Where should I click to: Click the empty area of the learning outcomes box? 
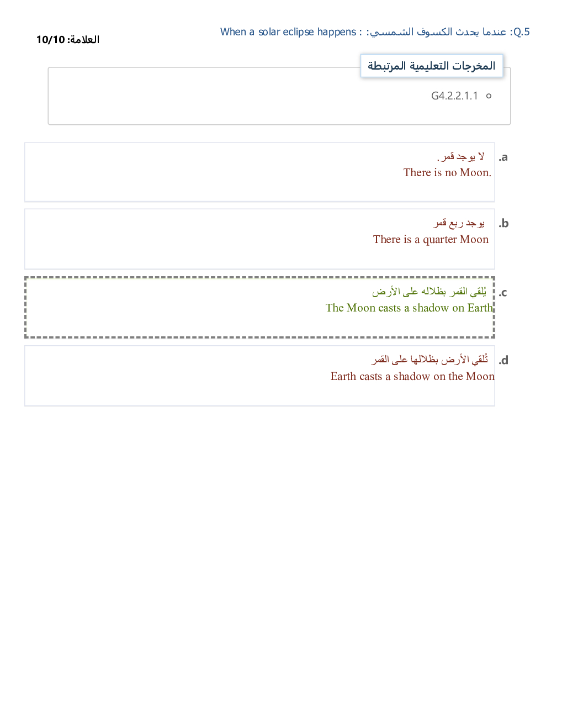pos(221,99)
